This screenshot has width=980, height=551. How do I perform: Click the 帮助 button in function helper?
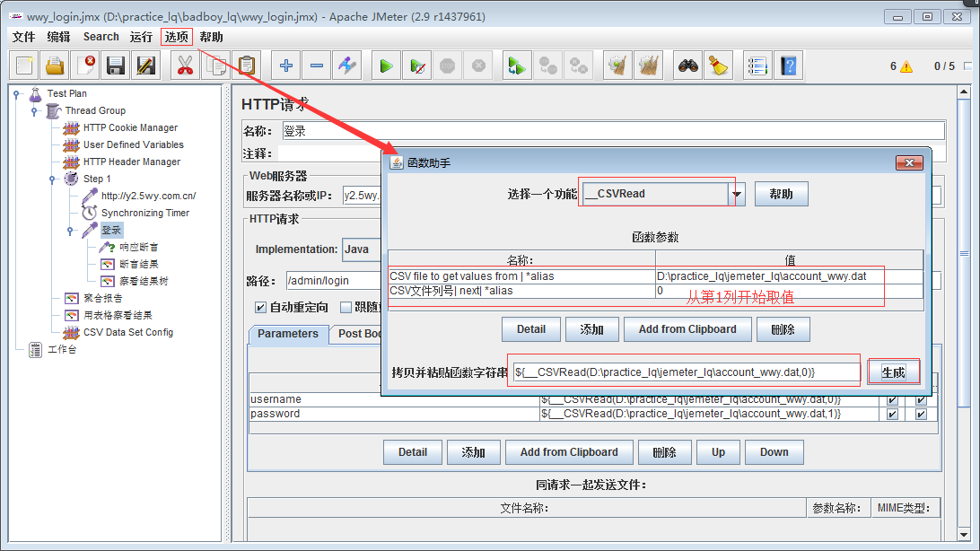point(782,194)
